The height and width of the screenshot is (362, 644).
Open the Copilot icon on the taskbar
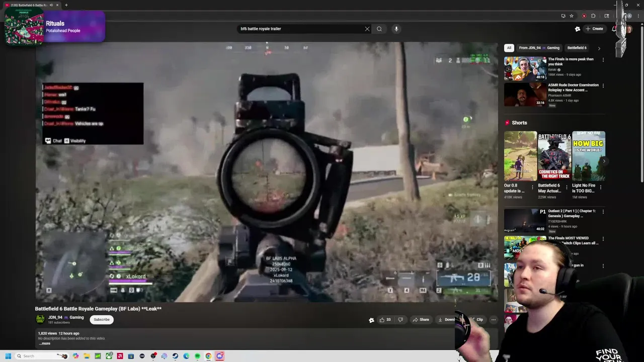(76, 356)
